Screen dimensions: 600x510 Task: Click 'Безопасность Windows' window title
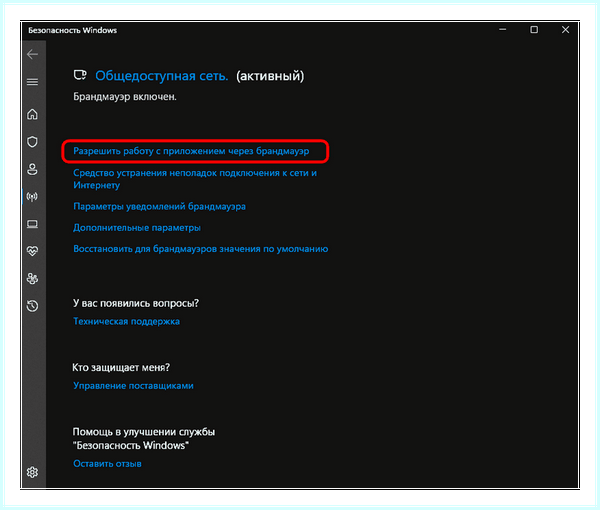click(x=73, y=30)
